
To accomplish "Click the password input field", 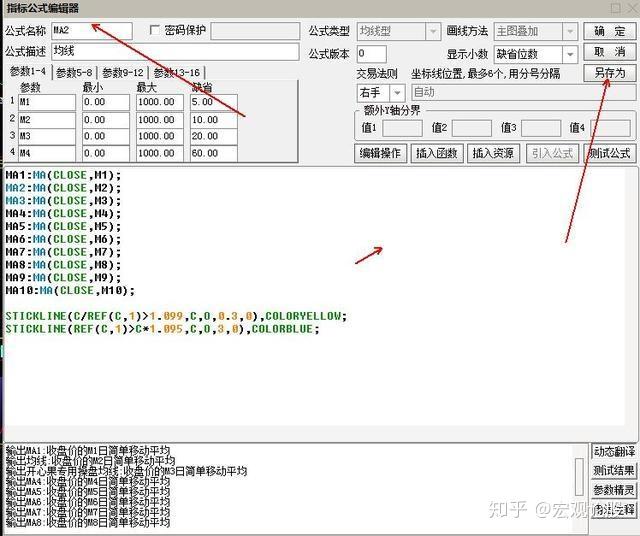I will (255, 31).
